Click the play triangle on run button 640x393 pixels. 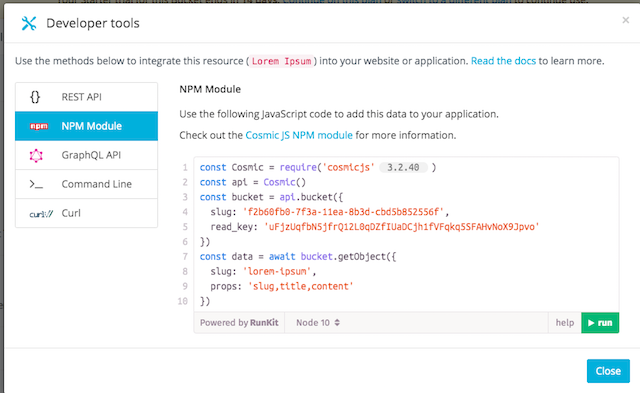point(591,323)
